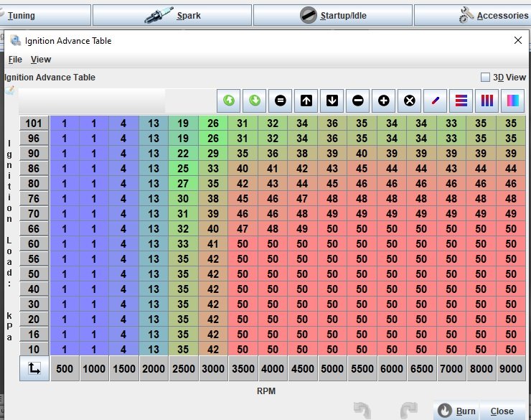The image size is (531, 420).
Task: Click the multiply (X) scale cells icon
Action: click(x=410, y=101)
